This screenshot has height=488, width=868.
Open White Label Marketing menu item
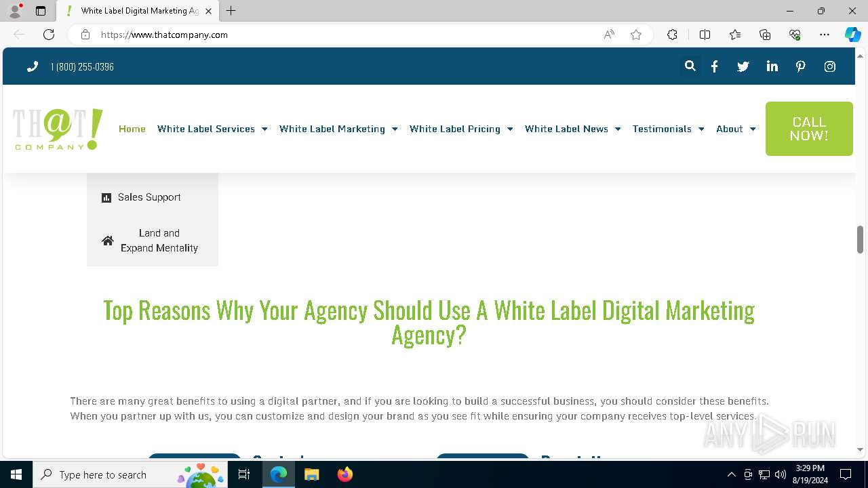332,129
